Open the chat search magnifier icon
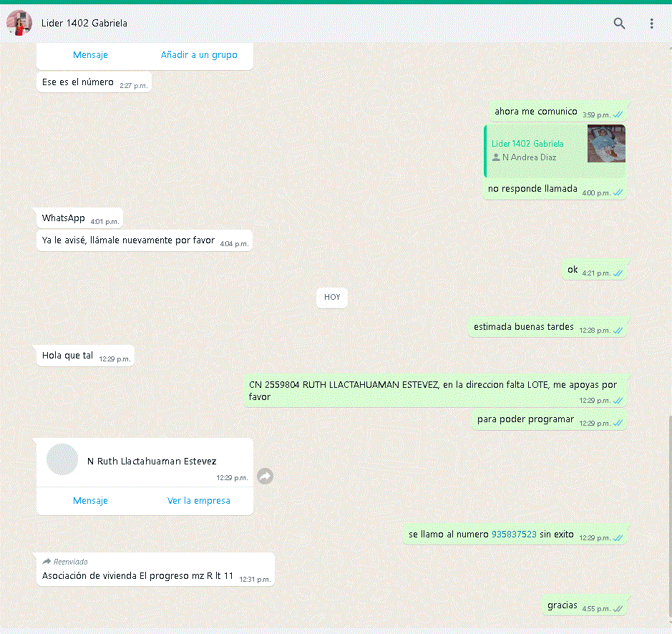The image size is (672, 634). pyautogui.click(x=619, y=23)
